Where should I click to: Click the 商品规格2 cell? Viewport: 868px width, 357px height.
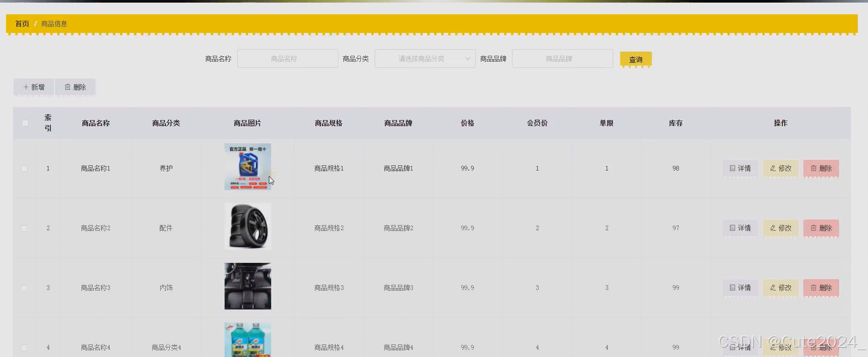[x=329, y=228]
